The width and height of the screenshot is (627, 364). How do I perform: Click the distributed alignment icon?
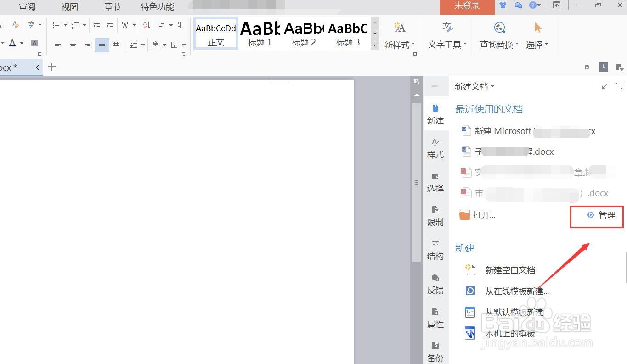(116, 45)
